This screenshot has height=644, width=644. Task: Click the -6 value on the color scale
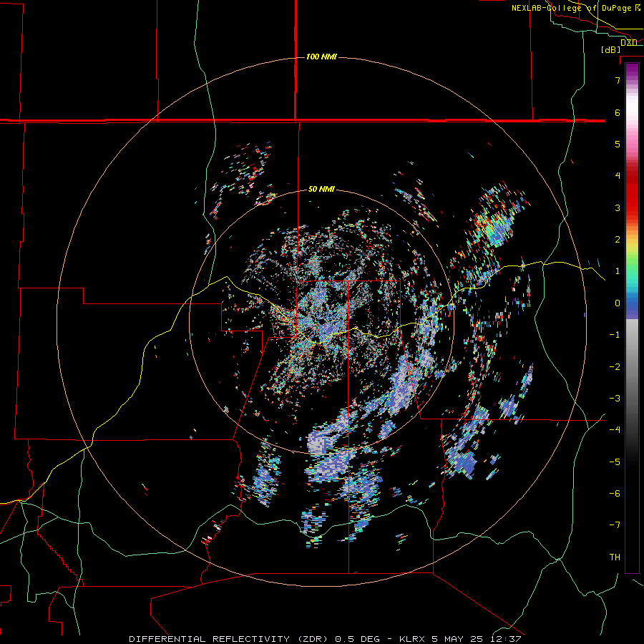615,494
